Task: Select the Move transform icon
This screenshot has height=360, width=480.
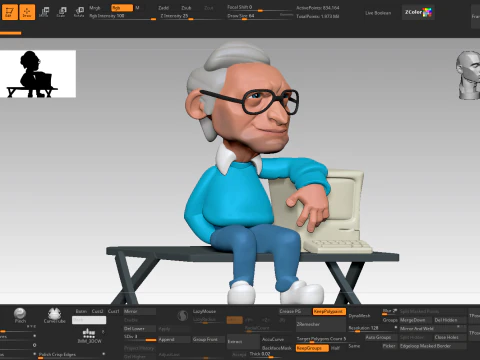Action: (44, 12)
